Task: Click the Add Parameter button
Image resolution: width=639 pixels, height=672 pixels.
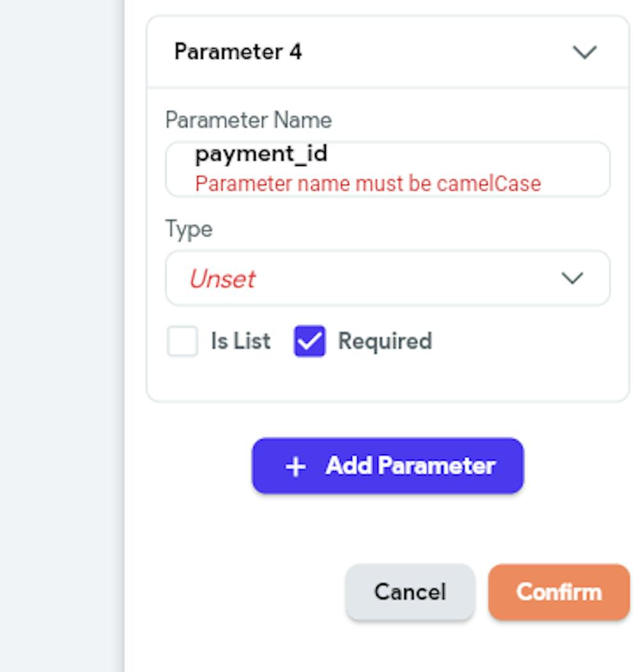Action: tap(387, 466)
